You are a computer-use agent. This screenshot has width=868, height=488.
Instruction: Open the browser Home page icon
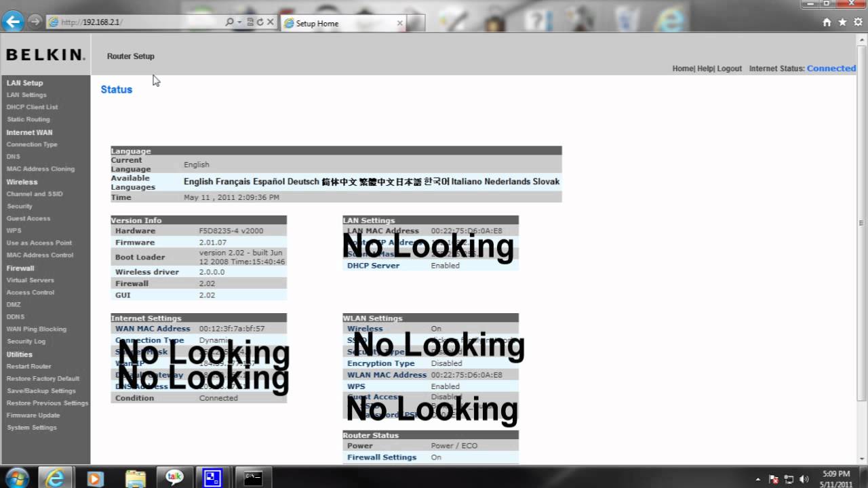827,22
